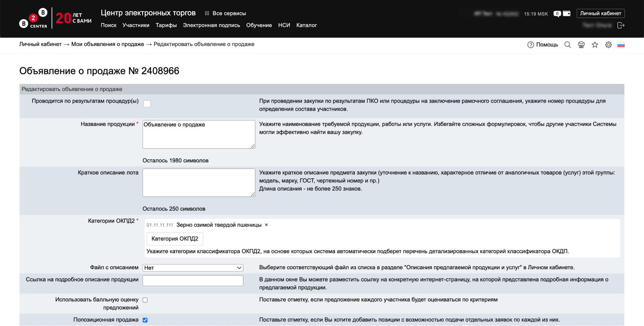Toggle 'Проводится по результатам процедур(ы)' checkbox
644x326 pixels.
tap(147, 104)
